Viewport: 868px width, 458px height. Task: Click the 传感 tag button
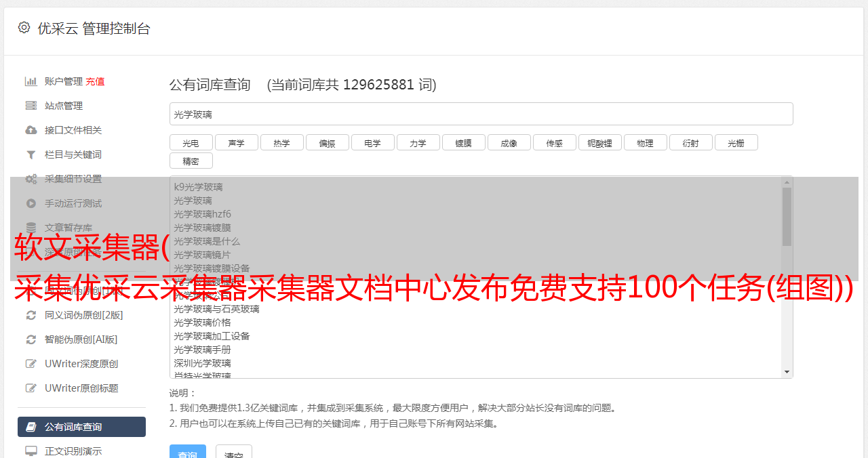[554, 142]
